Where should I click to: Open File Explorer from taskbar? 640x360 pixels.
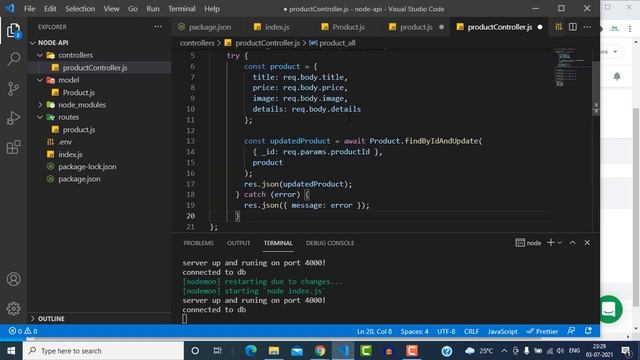pos(274,351)
